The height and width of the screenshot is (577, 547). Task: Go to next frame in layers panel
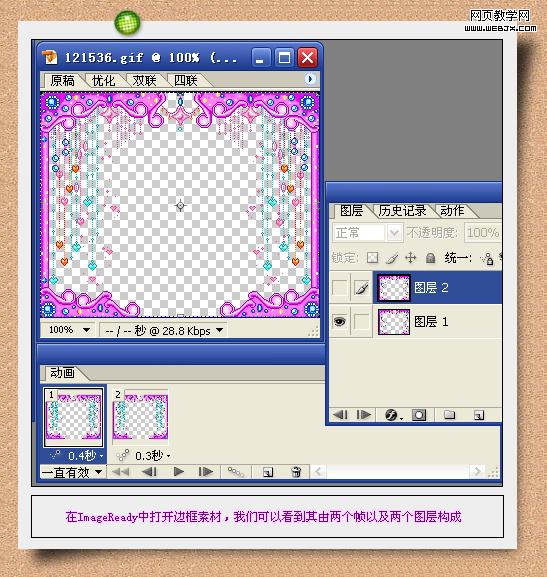click(x=364, y=415)
